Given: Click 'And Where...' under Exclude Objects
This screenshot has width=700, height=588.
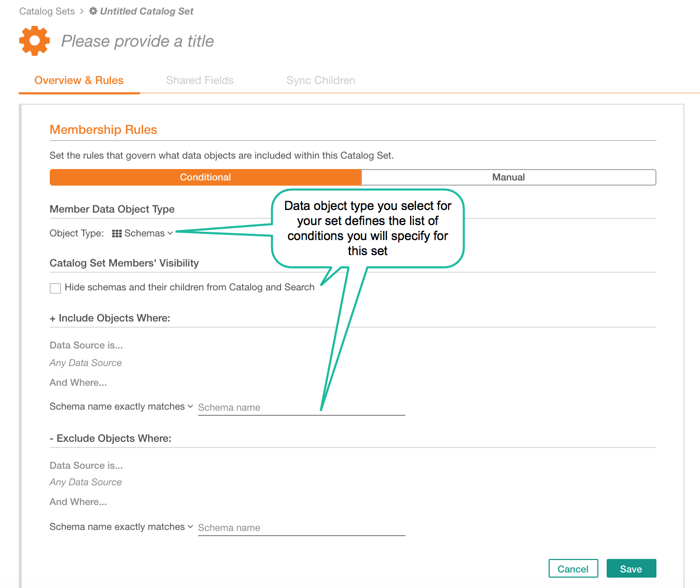Looking at the screenshot, I should pyautogui.click(x=78, y=502).
